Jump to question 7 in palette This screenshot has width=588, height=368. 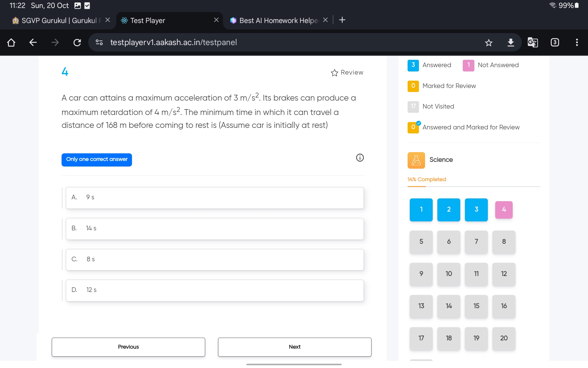coord(476,242)
